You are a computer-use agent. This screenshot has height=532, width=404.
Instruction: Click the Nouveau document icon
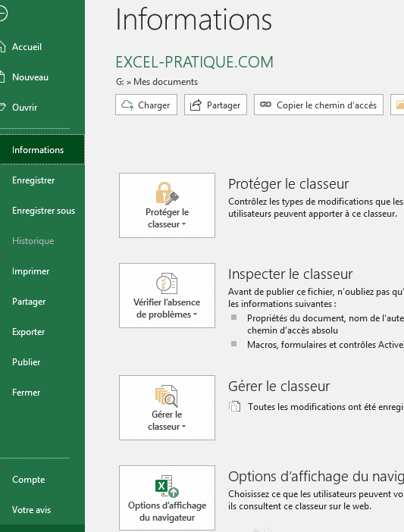click(x=2, y=77)
